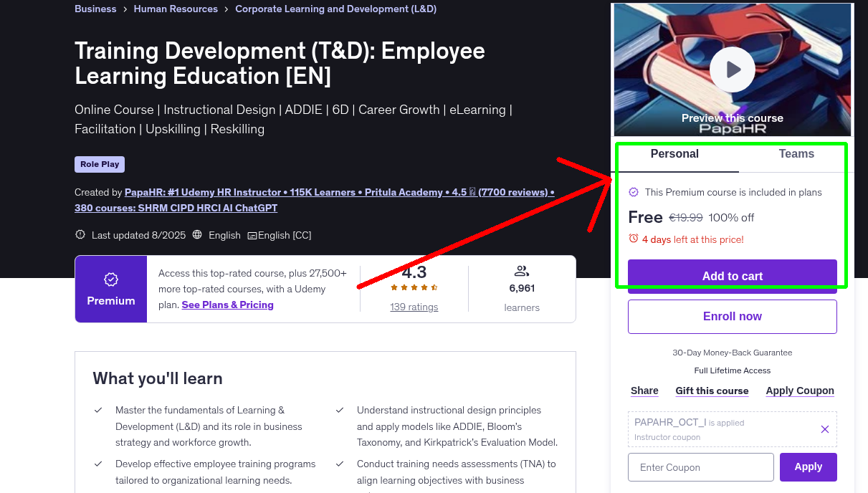This screenshot has width=868, height=493.
Task: Click the Premium badge checkmark icon
Action: click(111, 279)
